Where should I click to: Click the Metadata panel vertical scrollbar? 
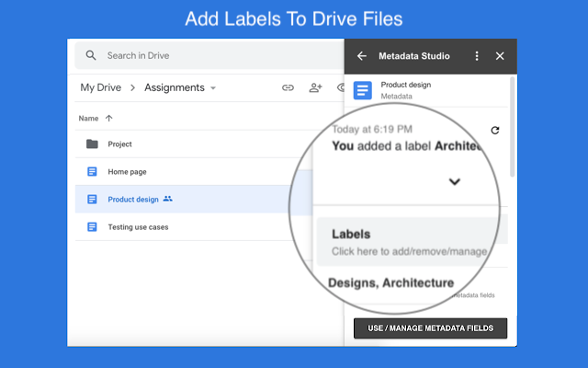[x=513, y=127]
